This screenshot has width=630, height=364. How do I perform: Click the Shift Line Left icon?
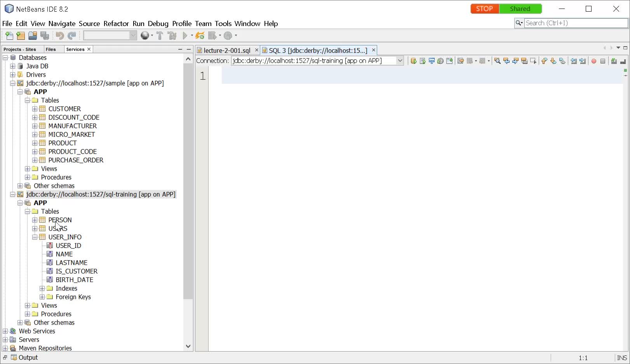(574, 61)
